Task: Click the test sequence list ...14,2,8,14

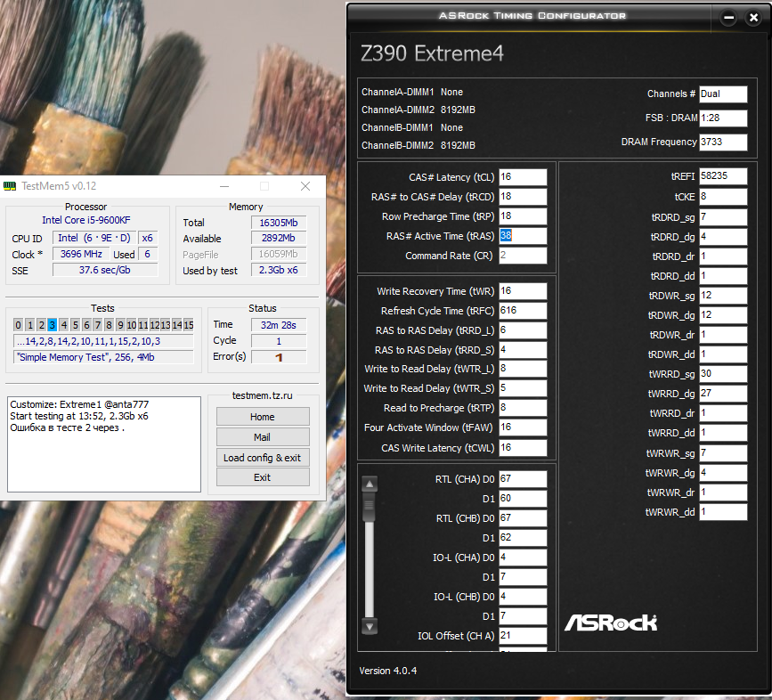Action: (x=103, y=341)
